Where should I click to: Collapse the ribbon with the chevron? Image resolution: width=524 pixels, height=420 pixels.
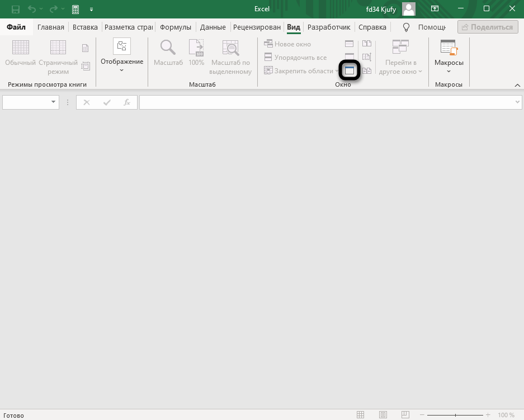click(517, 85)
